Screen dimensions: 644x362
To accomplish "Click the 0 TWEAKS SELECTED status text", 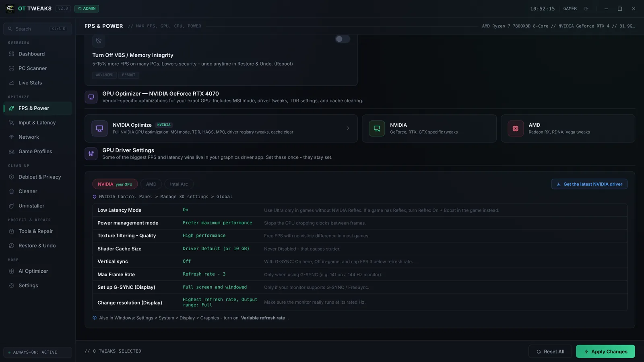I will pyautogui.click(x=113, y=352).
